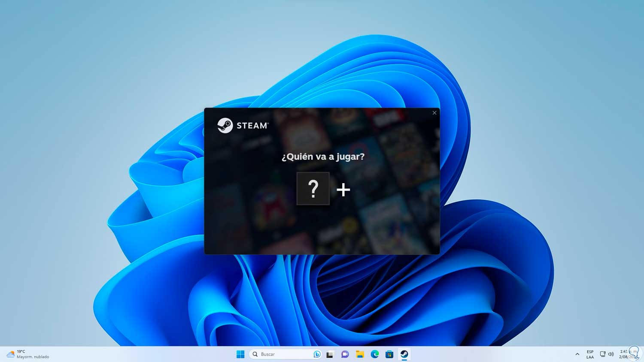Open the Windows Start menu
The width and height of the screenshot is (644, 362).
coord(240,354)
